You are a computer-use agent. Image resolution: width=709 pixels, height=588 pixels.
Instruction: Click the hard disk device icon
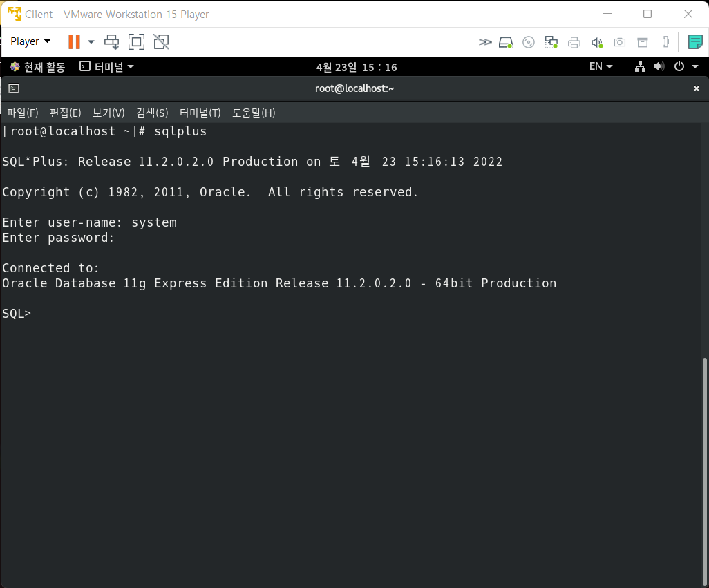[x=506, y=42]
